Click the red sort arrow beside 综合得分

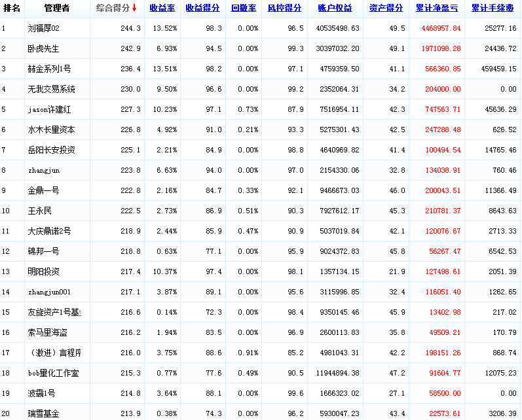point(134,9)
